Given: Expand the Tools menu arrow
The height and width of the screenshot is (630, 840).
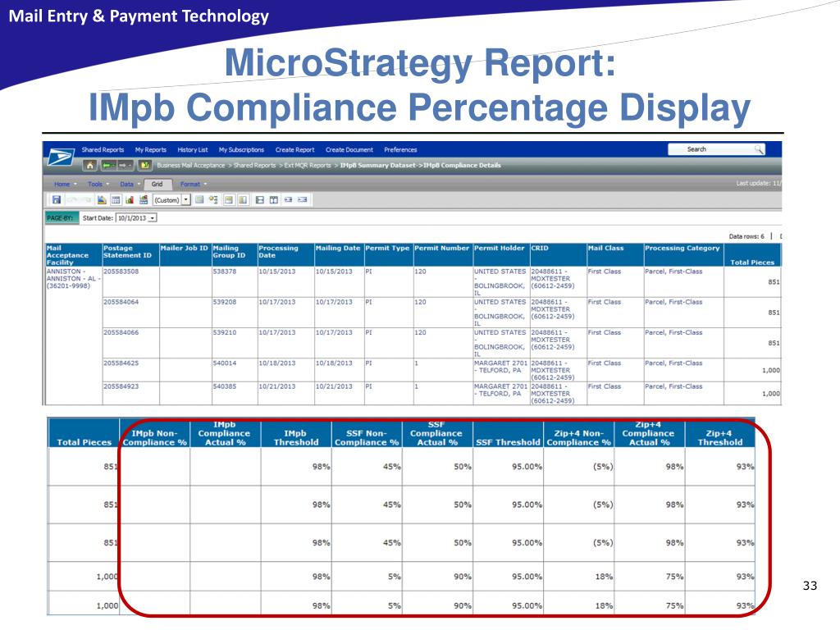Looking at the screenshot, I should tap(107, 185).
